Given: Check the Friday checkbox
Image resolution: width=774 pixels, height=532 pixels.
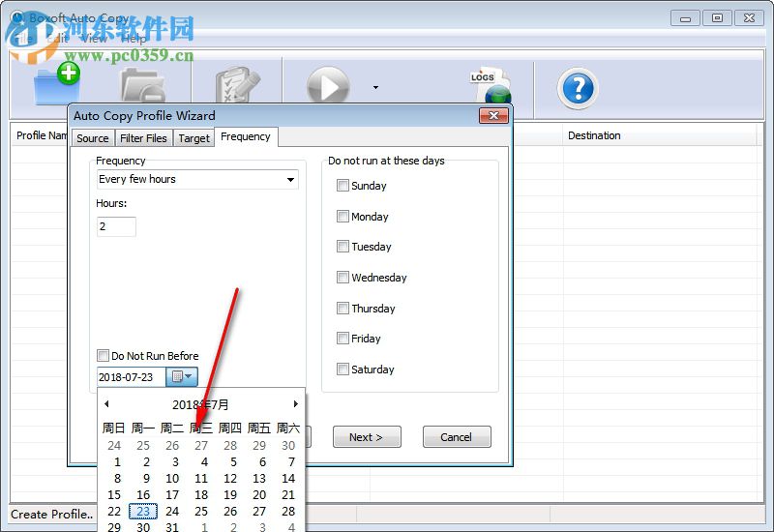Looking at the screenshot, I should [342, 339].
